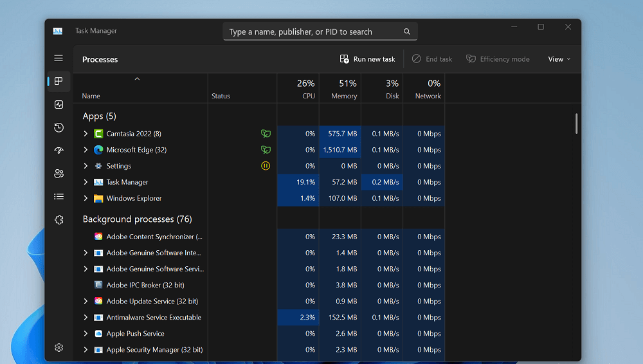Click Adobe IPC Broker icon
The width and height of the screenshot is (643, 364).
tap(98, 285)
